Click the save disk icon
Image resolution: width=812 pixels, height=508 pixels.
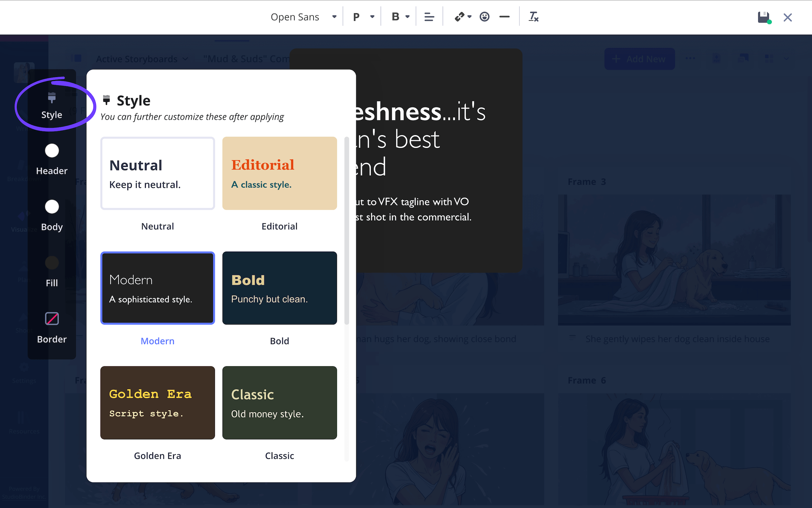click(764, 17)
